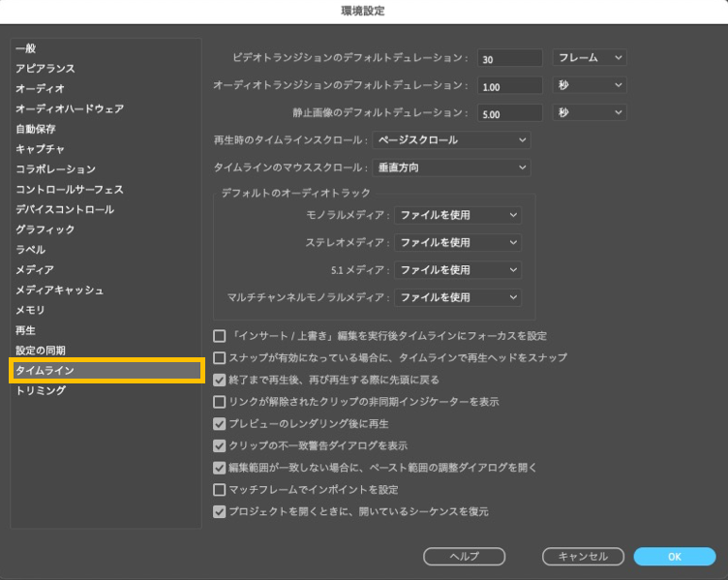Uncheck restore open sequences on project open
This screenshot has width=728, height=580.
click(219, 512)
